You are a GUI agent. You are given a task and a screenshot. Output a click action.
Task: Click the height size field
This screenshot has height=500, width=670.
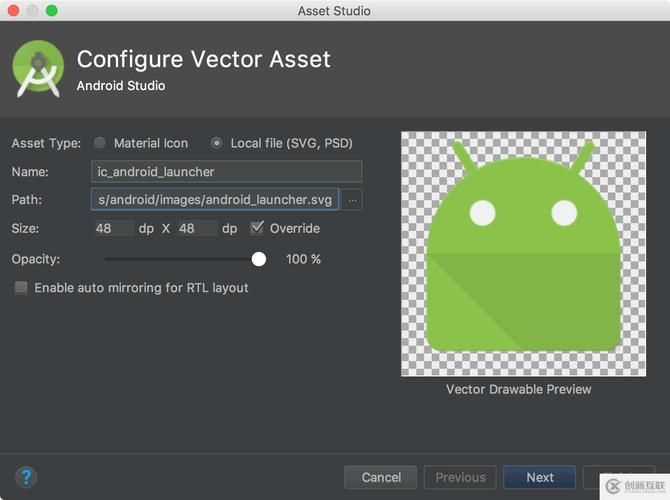point(196,228)
